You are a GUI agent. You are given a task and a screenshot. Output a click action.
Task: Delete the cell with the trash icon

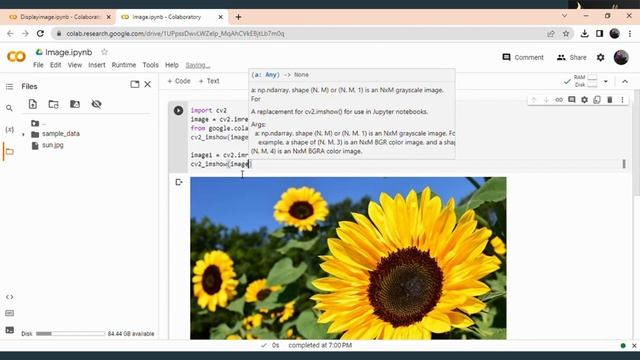coord(610,100)
